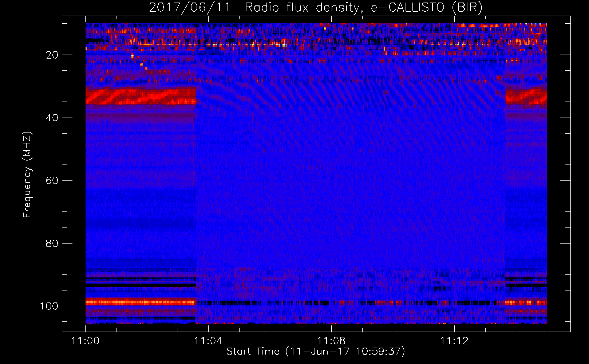Click the '60' frequency tick label
Image resolution: width=589 pixels, height=364 pixels.
pyautogui.click(x=52, y=181)
